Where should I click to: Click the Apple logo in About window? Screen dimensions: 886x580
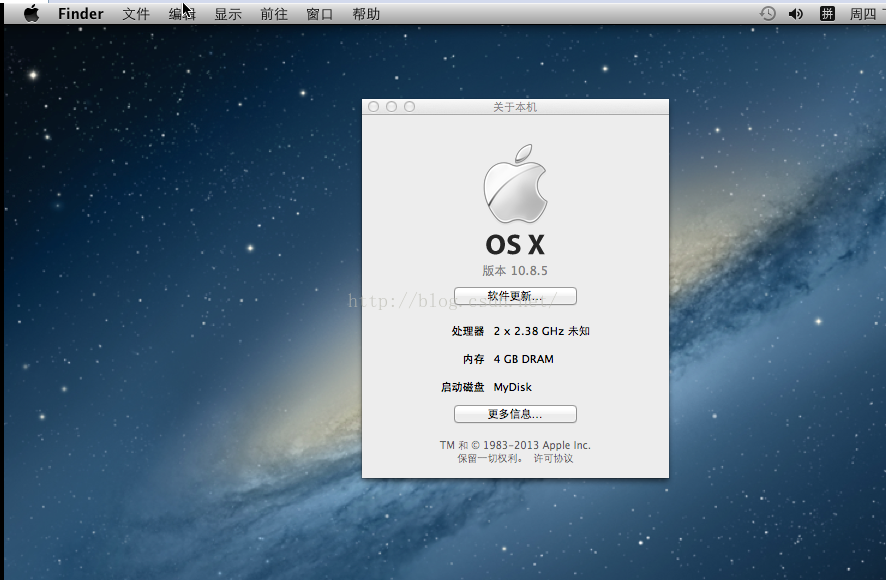[x=515, y=184]
